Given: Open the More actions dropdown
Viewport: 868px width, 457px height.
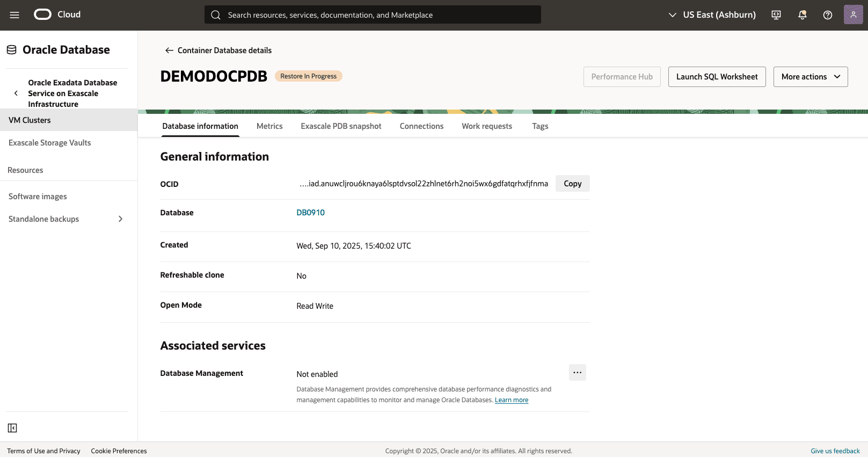Looking at the screenshot, I should (x=811, y=77).
